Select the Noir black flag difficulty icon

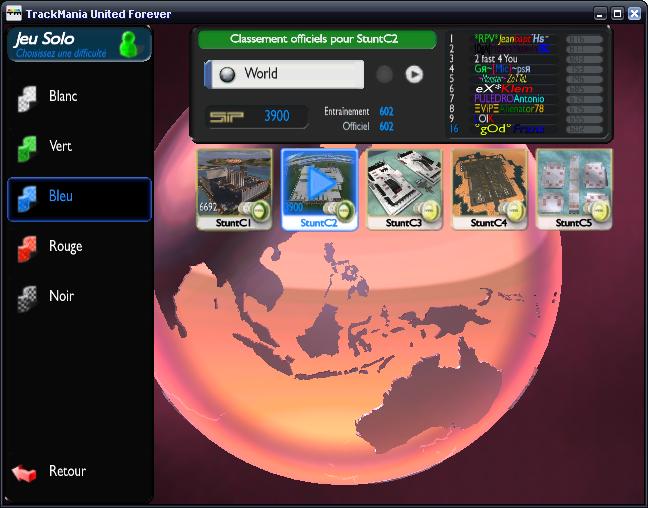(27, 297)
